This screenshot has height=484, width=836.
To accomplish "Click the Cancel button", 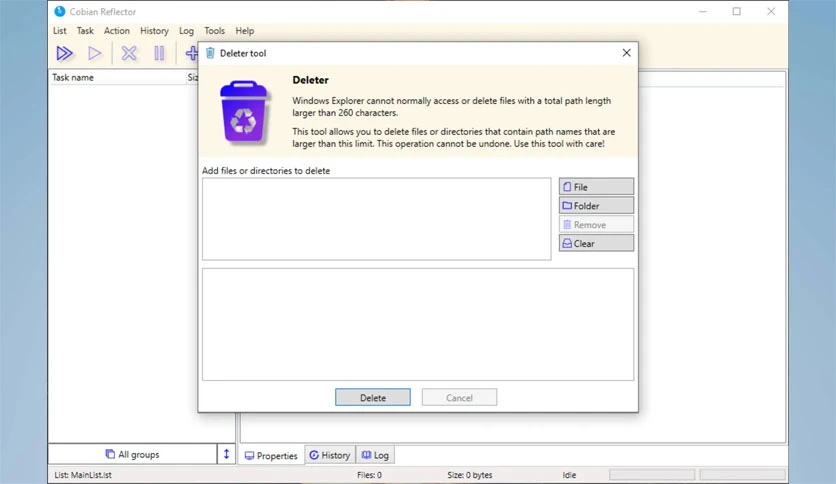I will point(459,398).
